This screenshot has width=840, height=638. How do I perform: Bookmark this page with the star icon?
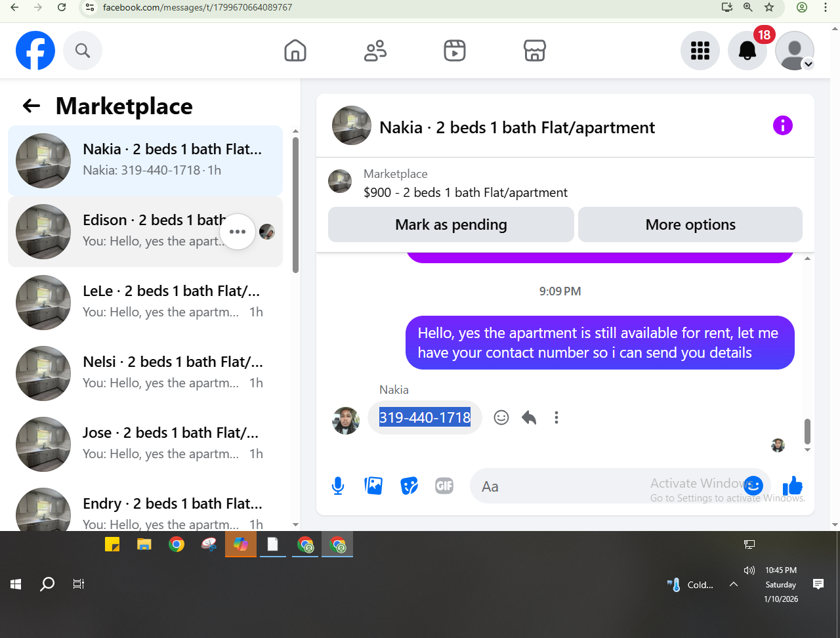(769, 7)
